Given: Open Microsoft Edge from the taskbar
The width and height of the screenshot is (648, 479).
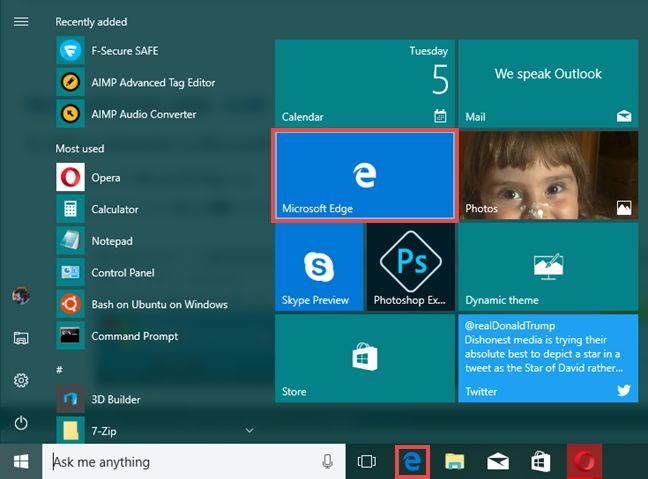Looking at the screenshot, I should point(412,462).
